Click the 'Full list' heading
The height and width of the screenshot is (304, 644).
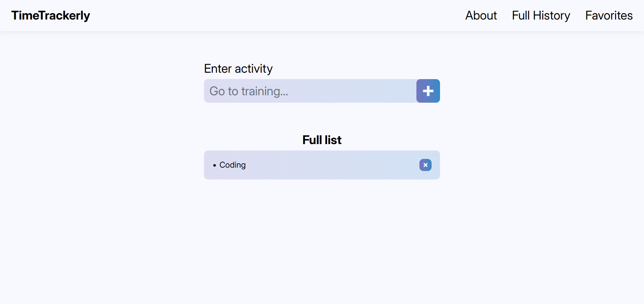(x=322, y=140)
